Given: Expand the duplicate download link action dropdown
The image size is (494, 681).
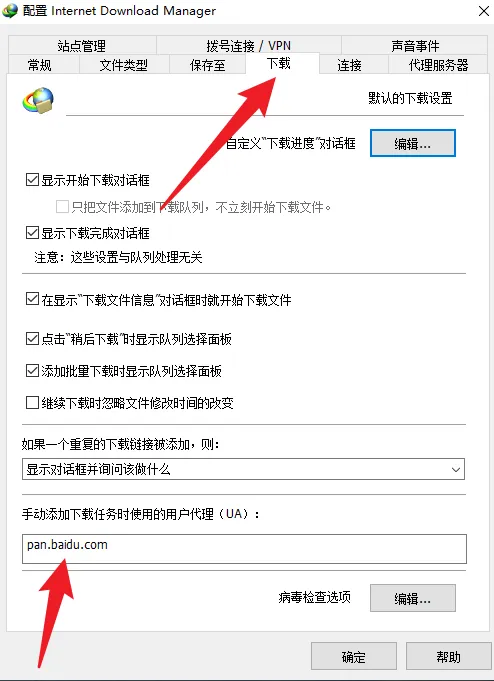Looking at the screenshot, I should click(243, 469).
